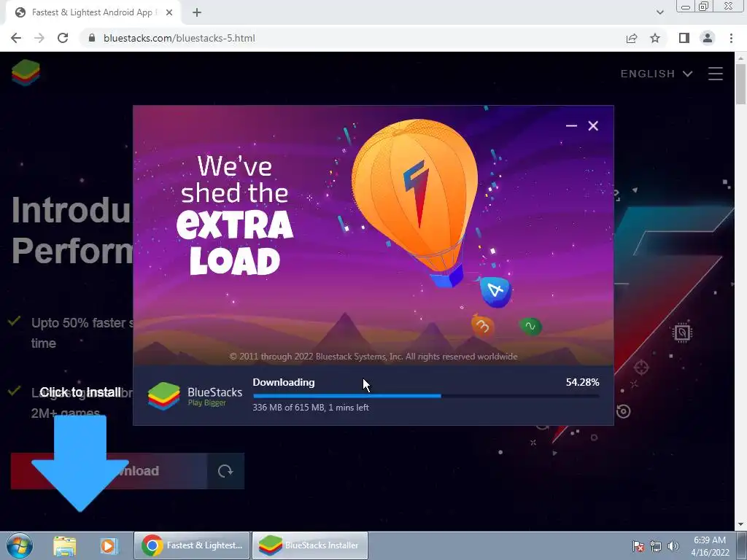
Task: Open the Windows Start menu
Action: click(20, 545)
